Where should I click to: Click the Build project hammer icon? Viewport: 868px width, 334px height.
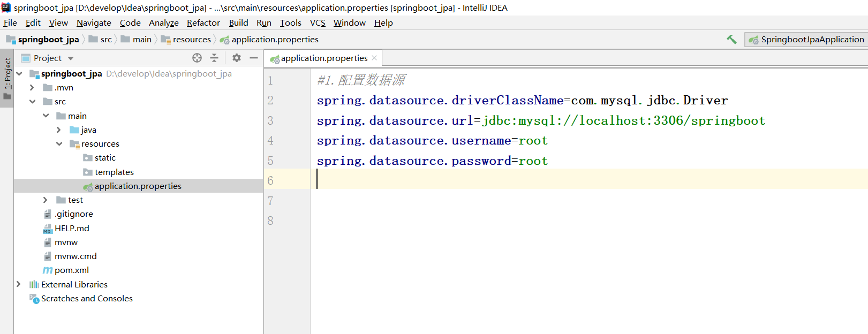point(731,39)
